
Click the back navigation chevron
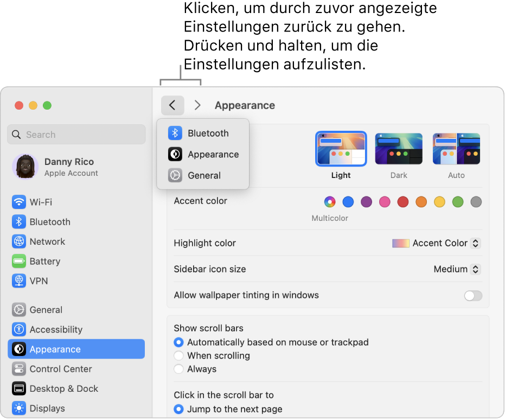pyautogui.click(x=172, y=105)
